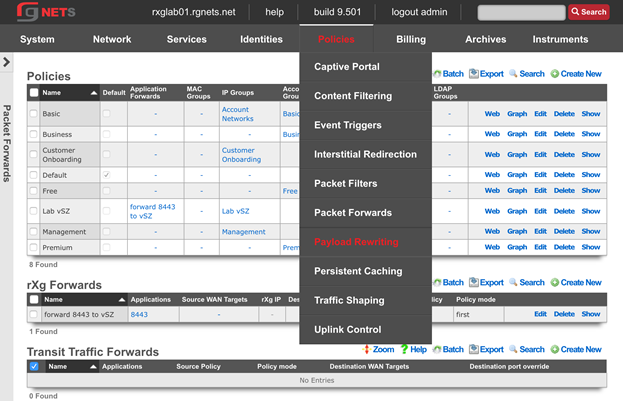This screenshot has width=623, height=401.
Task: Uncheck Transit Traffic Forwards select-all checkbox
Action: [x=34, y=366]
